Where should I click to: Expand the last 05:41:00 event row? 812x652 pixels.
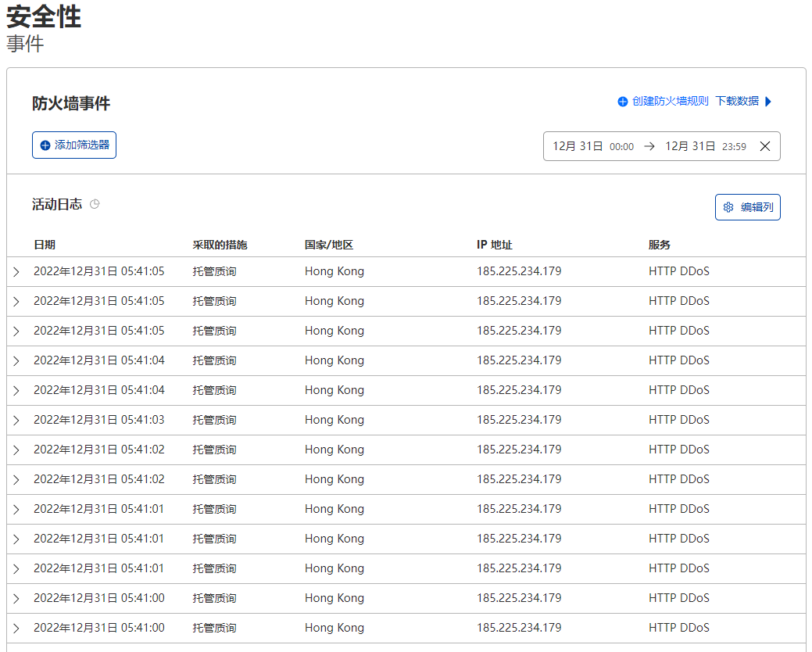click(16, 629)
